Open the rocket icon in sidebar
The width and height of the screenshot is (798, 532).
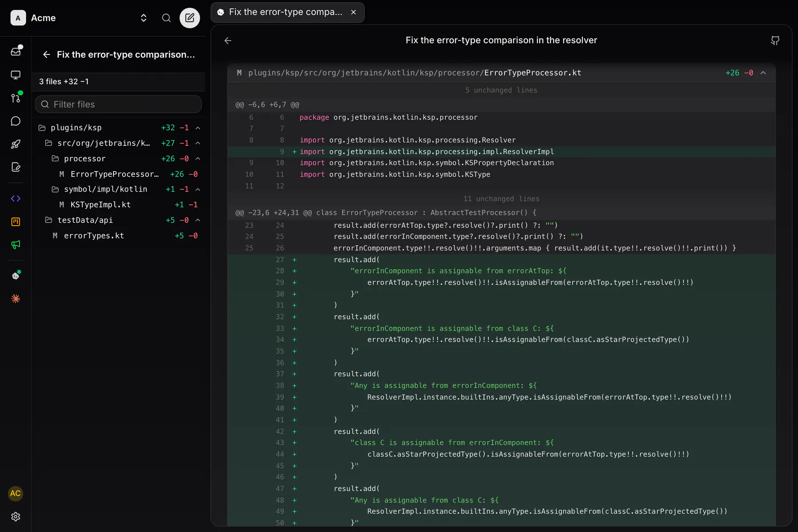(16, 144)
